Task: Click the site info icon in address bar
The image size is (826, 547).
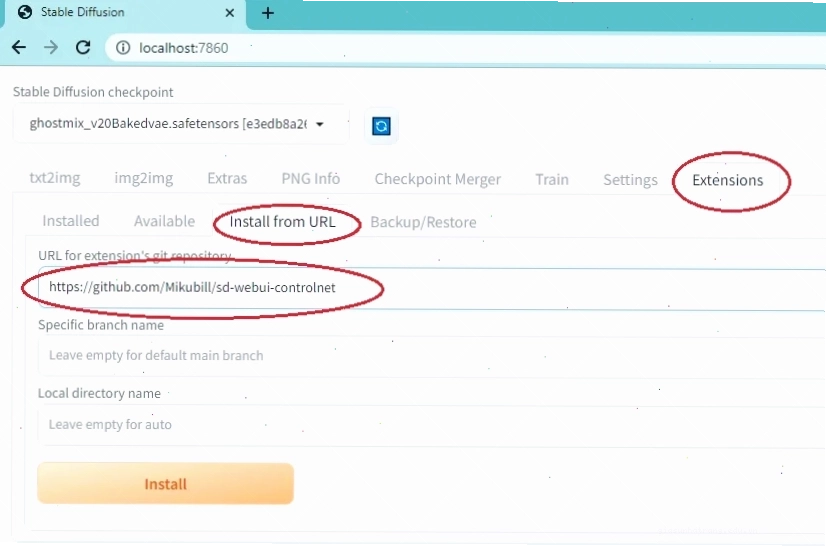Action: click(x=123, y=48)
